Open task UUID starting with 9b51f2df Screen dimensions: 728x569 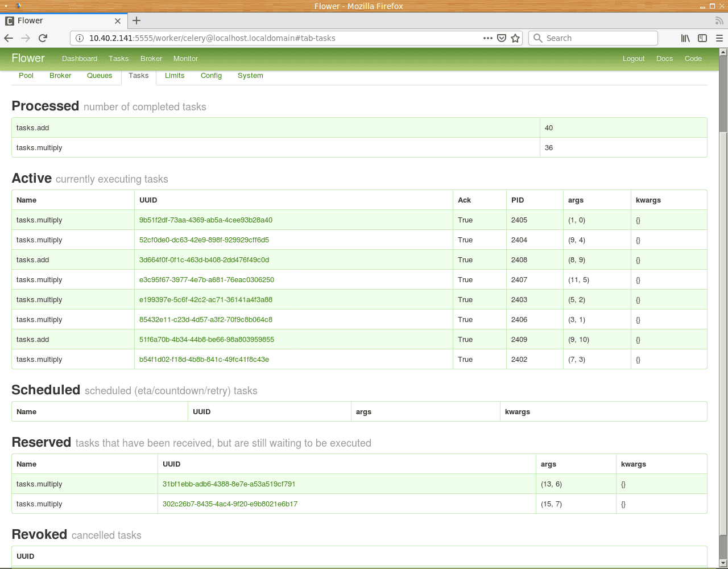(206, 220)
